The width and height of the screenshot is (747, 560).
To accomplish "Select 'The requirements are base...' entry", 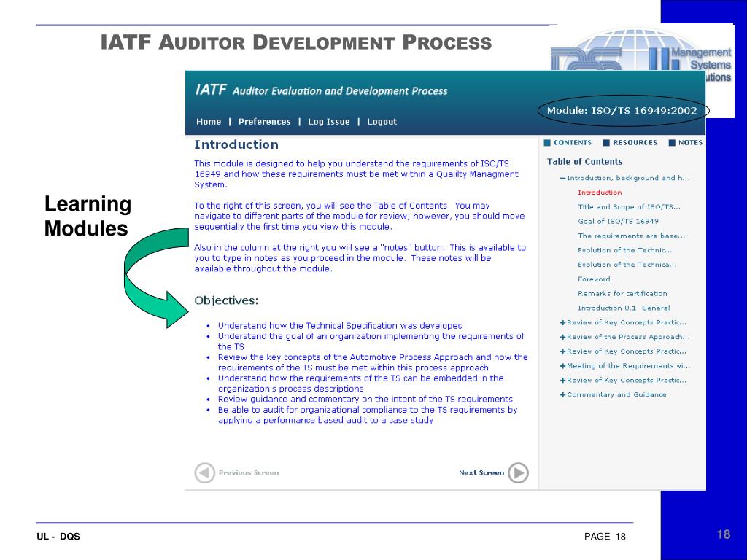I will click(x=631, y=236).
